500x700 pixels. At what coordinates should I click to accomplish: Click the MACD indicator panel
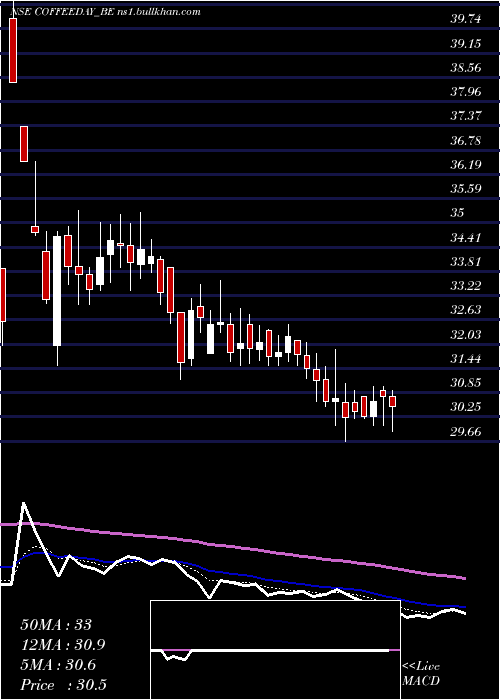275,650
